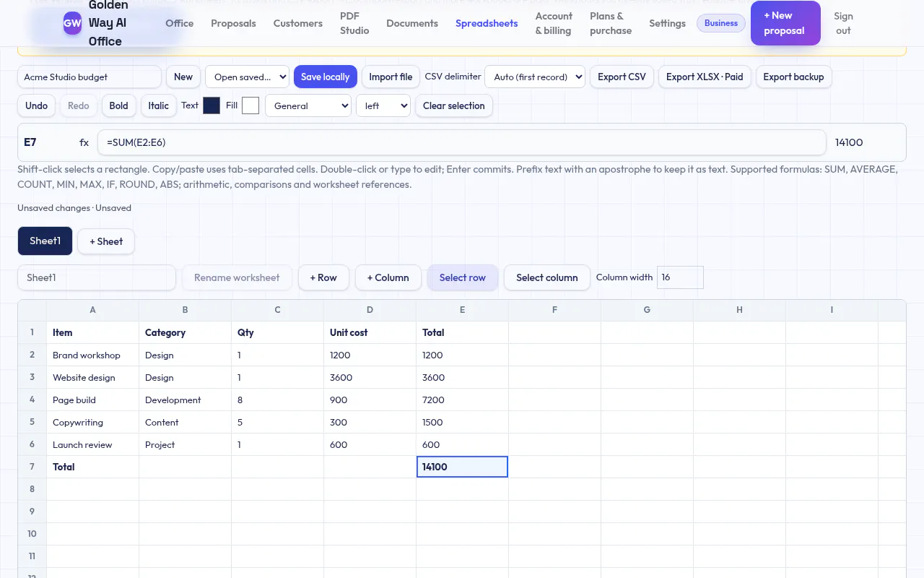Open the General number format dropdown
The height and width of the screenshot is (578, 924).
[308, 105]
